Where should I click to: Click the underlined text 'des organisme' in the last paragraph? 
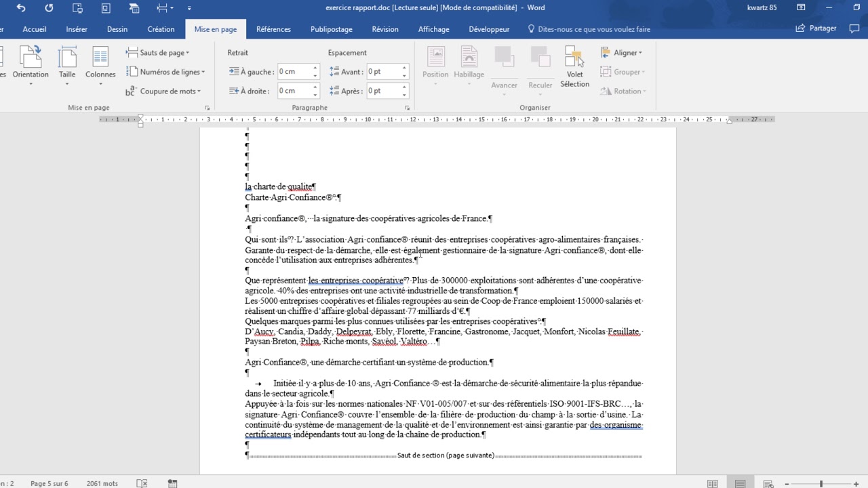click(616, 425)
